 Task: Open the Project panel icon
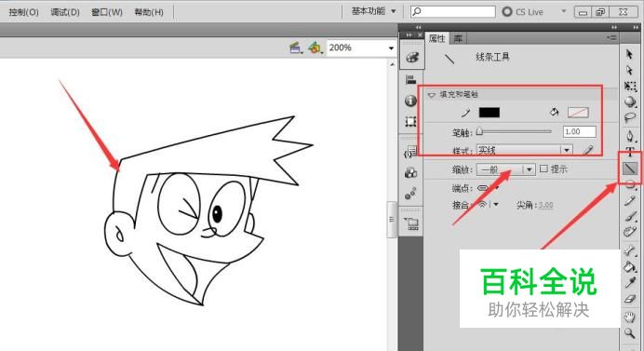(411, 224)
